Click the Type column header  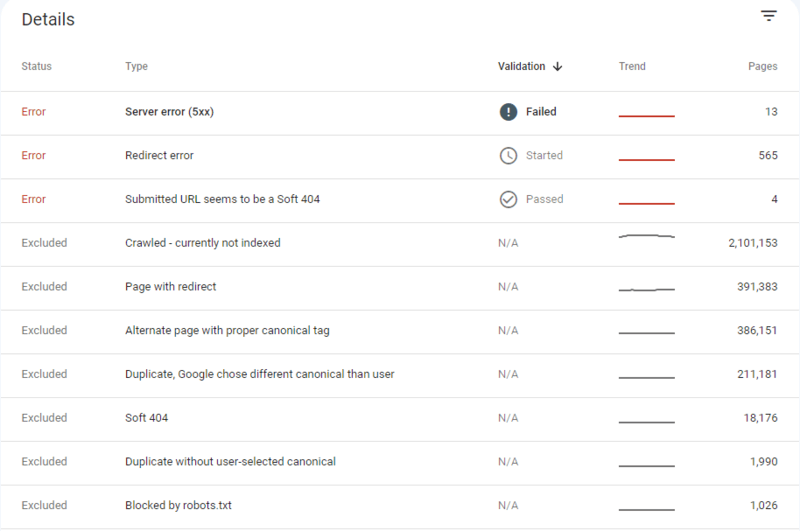tap(136, 67)
